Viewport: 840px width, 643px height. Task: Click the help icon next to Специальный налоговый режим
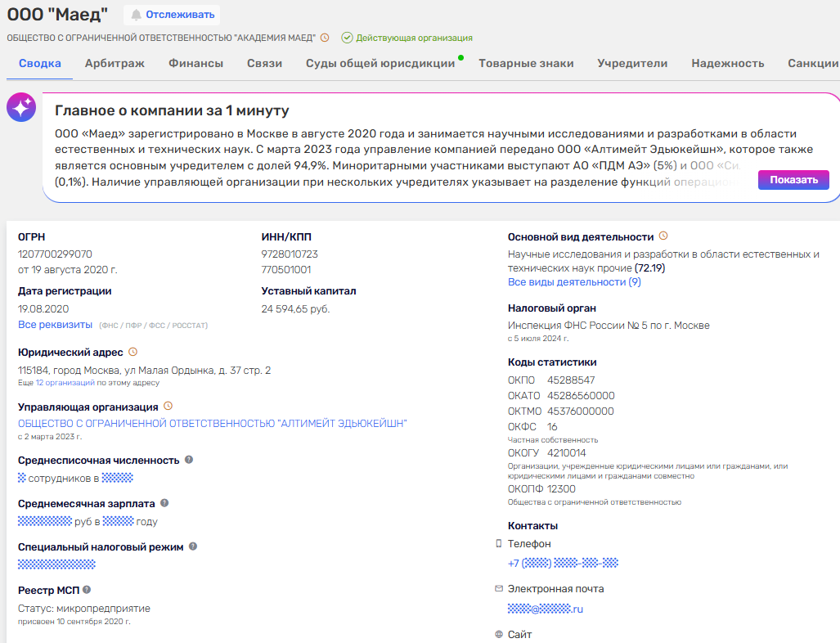coord(193,546)
